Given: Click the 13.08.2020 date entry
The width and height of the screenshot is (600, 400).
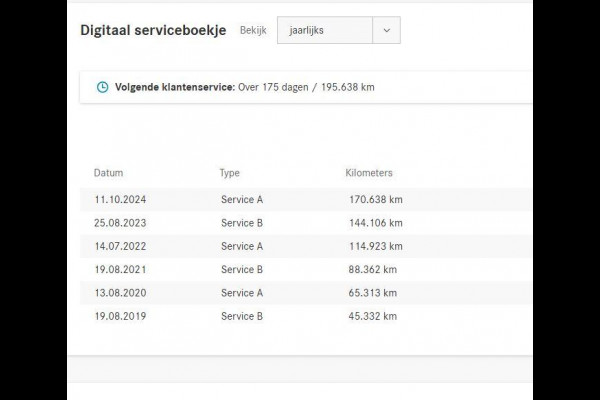Looking at the screenshot, I should pyautogui.click(x=117, y=293).
